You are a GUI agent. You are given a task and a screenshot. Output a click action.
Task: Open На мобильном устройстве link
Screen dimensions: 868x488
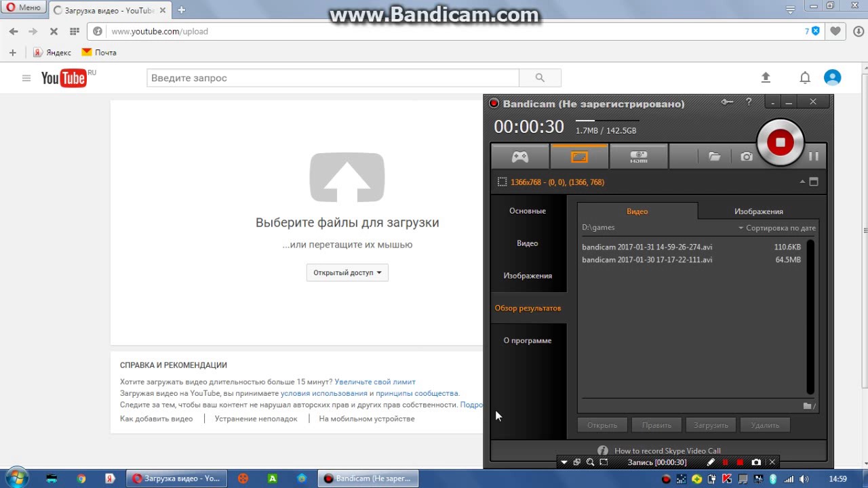(367, 419)
